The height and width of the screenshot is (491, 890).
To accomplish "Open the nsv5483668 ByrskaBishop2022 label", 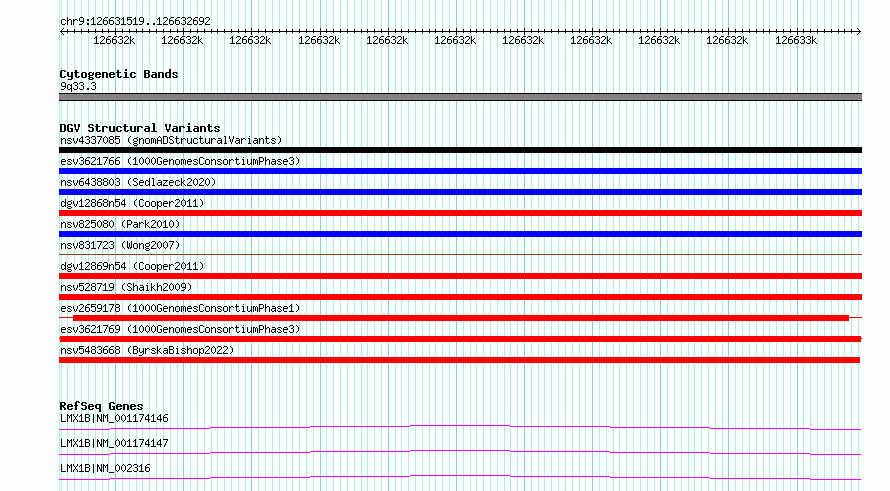I will pos(147,350).
